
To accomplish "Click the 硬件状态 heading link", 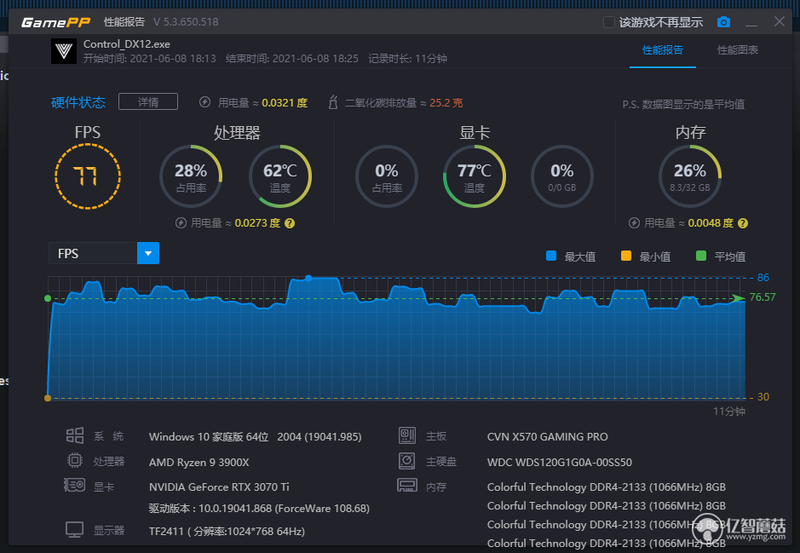I will [x=79, y=103].
